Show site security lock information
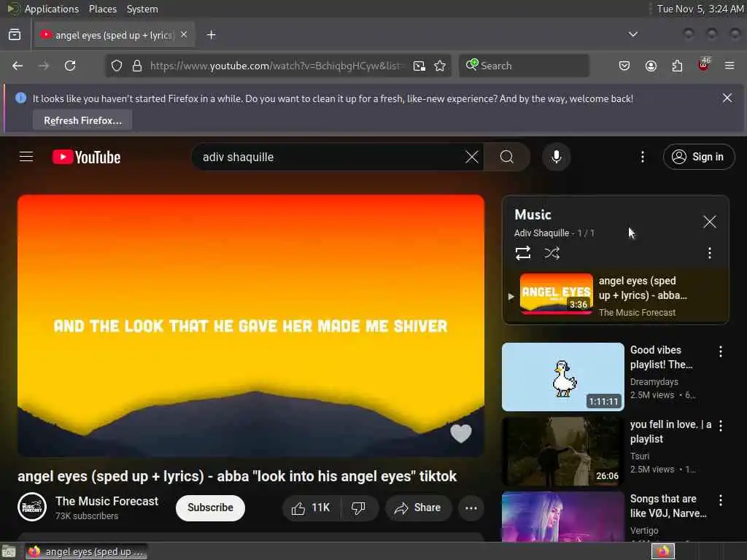This screenshot has height=560, width=747. click(x=137, y=66)
